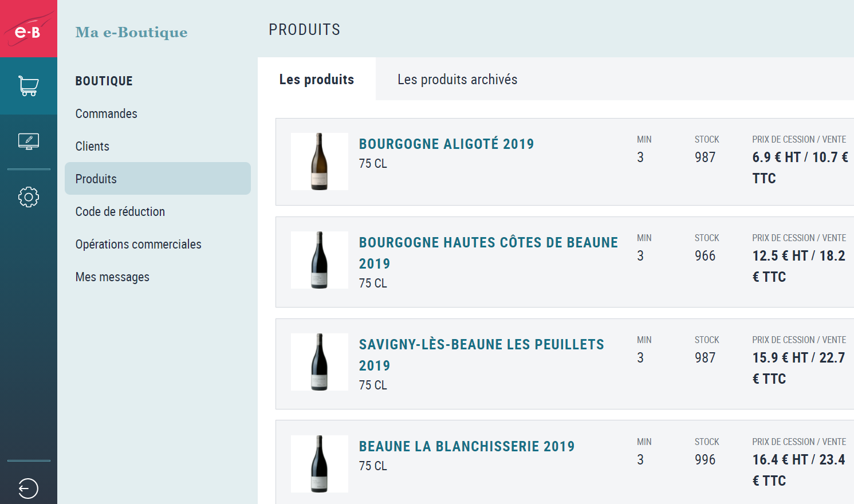The width and height of the screenshot is (854, 504).
Task: Click the Ma e-Boutique title
Action: click(x=132, y=33)
